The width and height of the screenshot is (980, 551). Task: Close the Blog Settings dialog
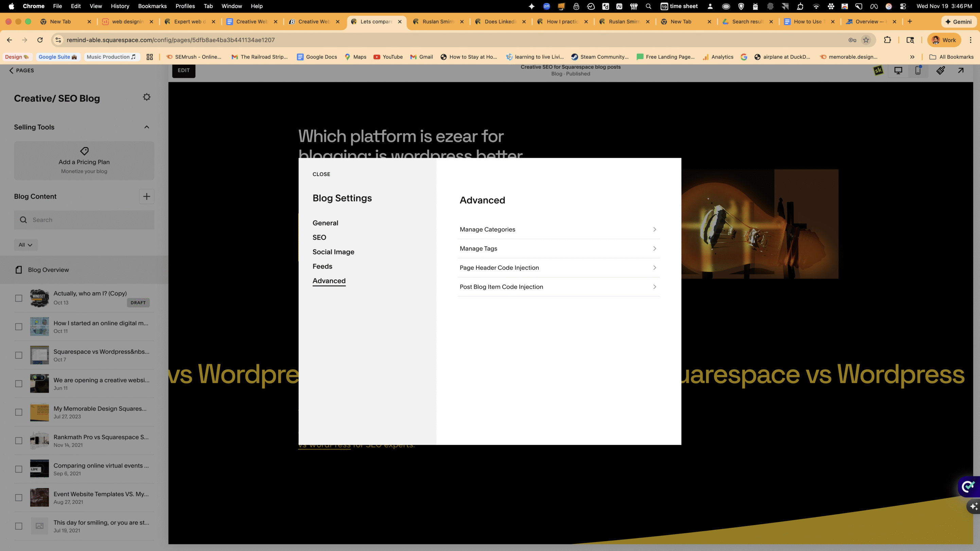tap(321, 174)
